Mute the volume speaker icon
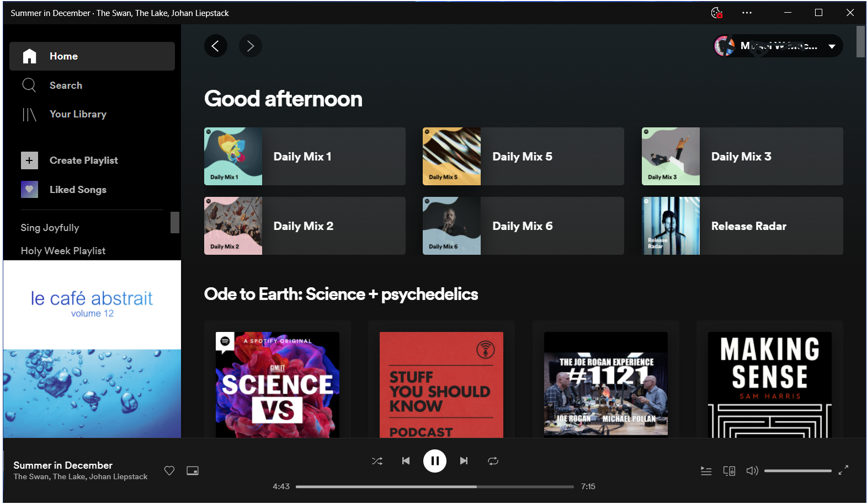867x504 pixels. [x=752, y=471]
